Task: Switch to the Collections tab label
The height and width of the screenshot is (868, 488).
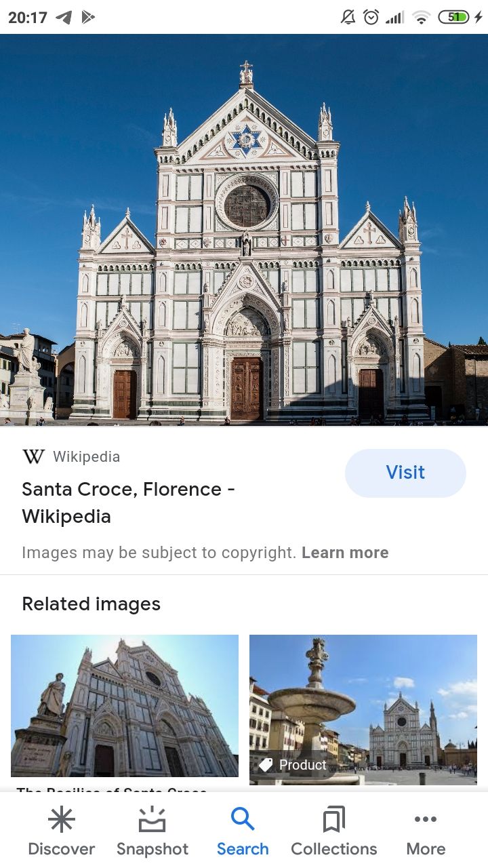Action: point(333,849)
